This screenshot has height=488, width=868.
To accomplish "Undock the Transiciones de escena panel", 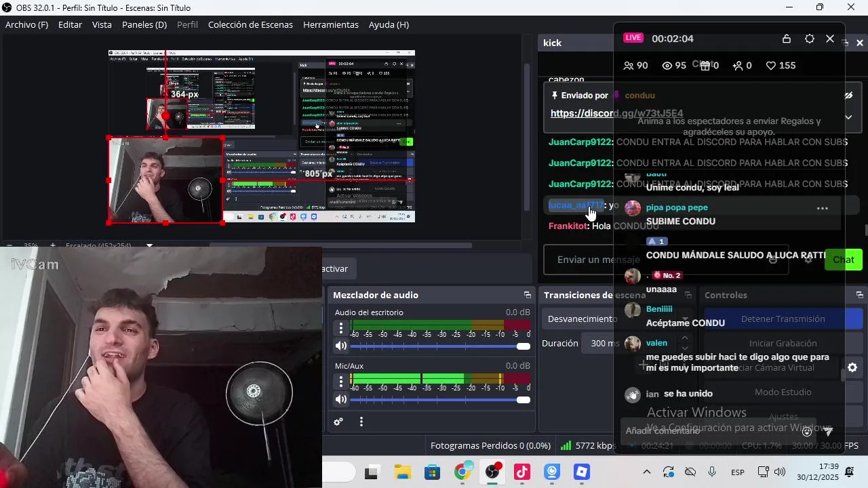I will click(688, 295).
